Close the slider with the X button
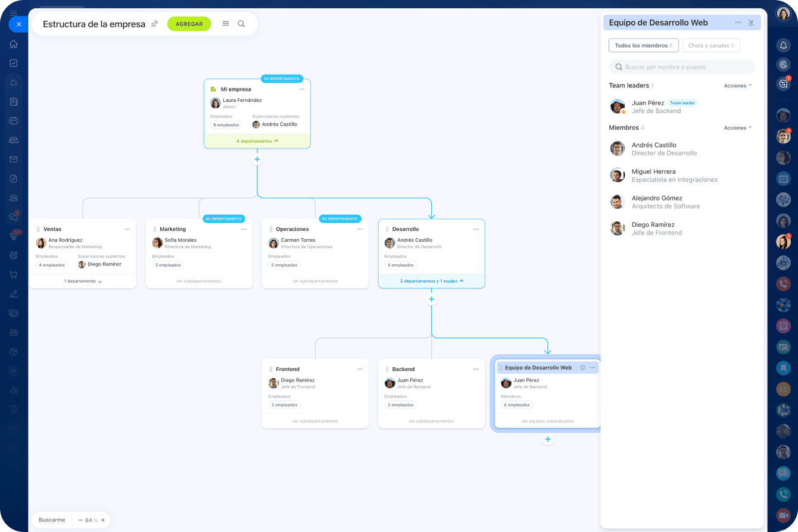Screen dimensions: 798x532 [18, 24]
